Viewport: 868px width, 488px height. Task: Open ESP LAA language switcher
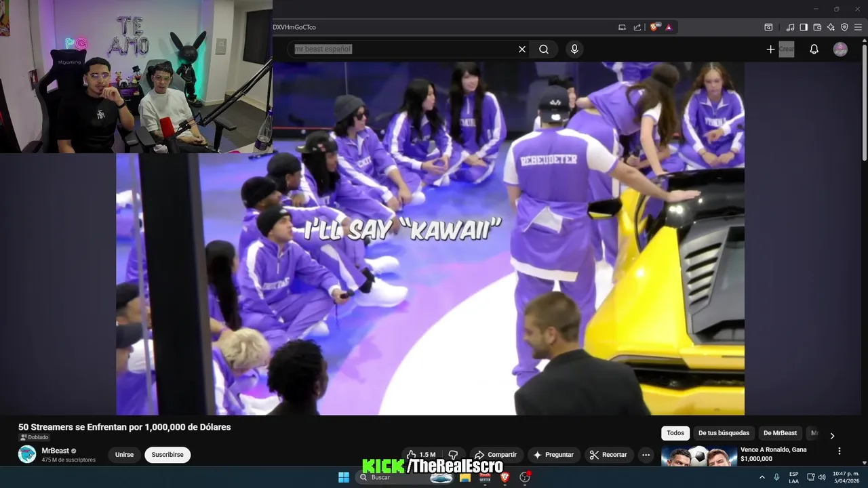(793, 477)
